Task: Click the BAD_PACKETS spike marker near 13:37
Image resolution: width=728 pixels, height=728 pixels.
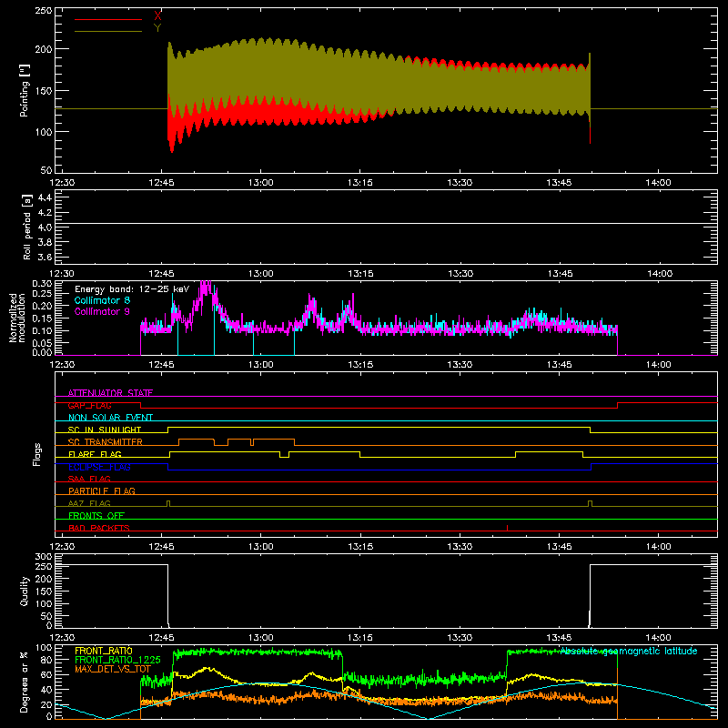Action: (x=507, y=528)
